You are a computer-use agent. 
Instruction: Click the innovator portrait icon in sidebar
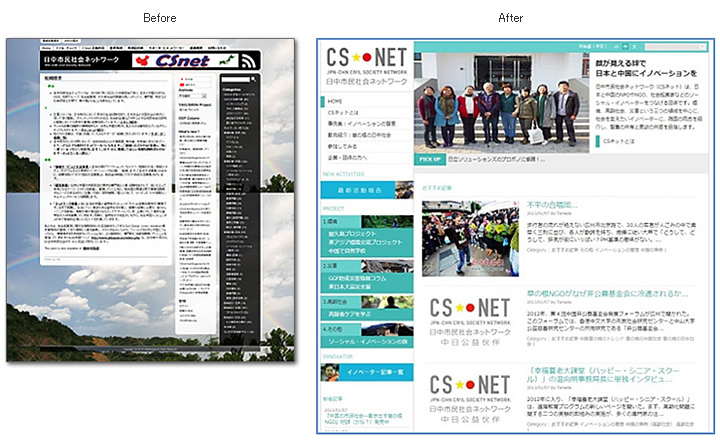coord(328,372)
